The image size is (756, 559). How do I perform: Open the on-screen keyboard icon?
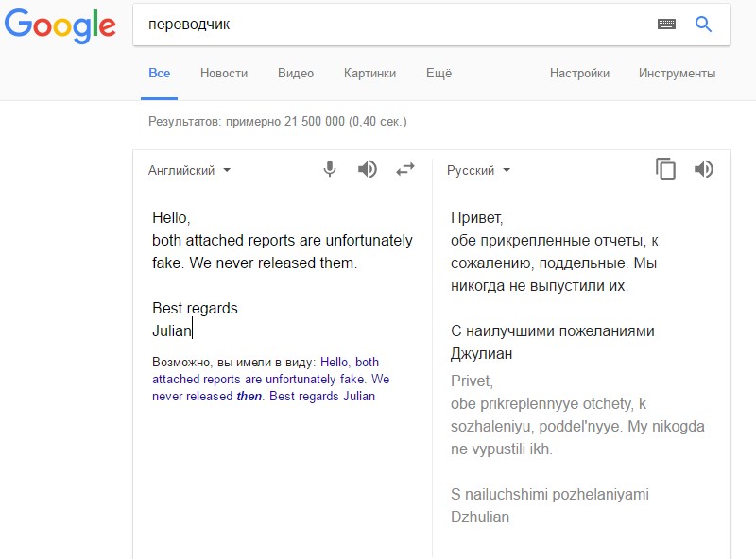click(x=666, y=23)
